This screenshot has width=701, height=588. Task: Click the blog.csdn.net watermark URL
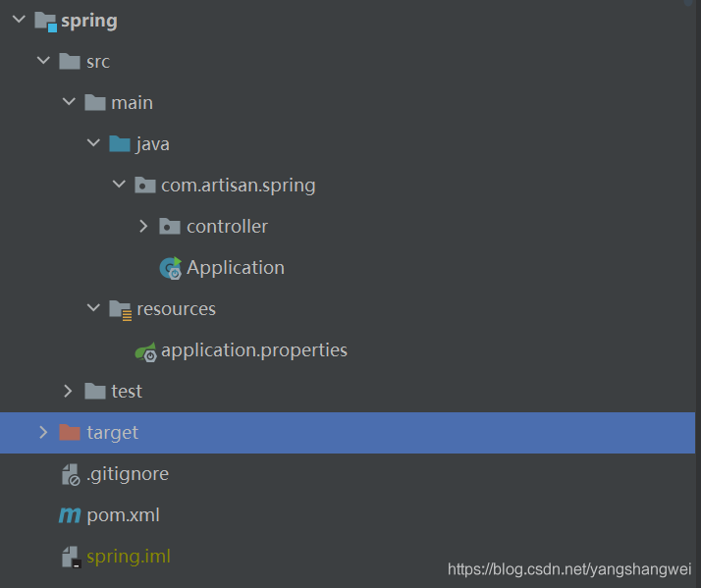[568, 568]
